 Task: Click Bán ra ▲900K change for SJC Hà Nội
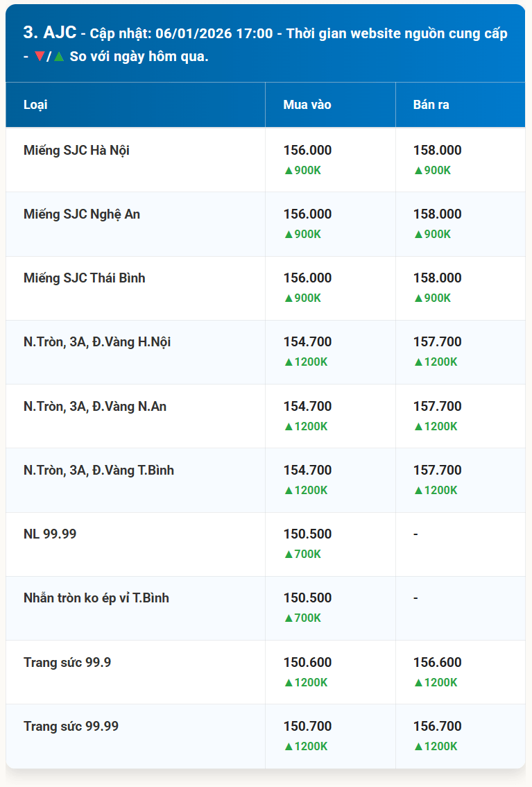(433, 171)
